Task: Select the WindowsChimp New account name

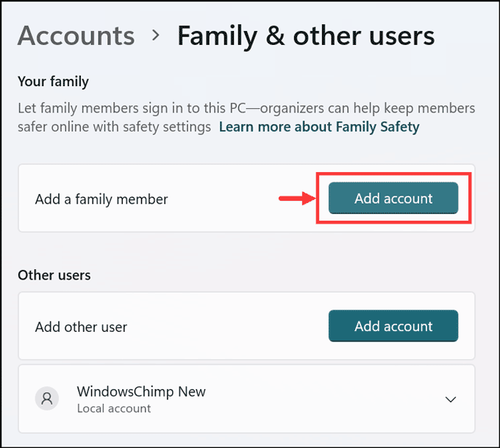Action: click(x=141, y=391)
